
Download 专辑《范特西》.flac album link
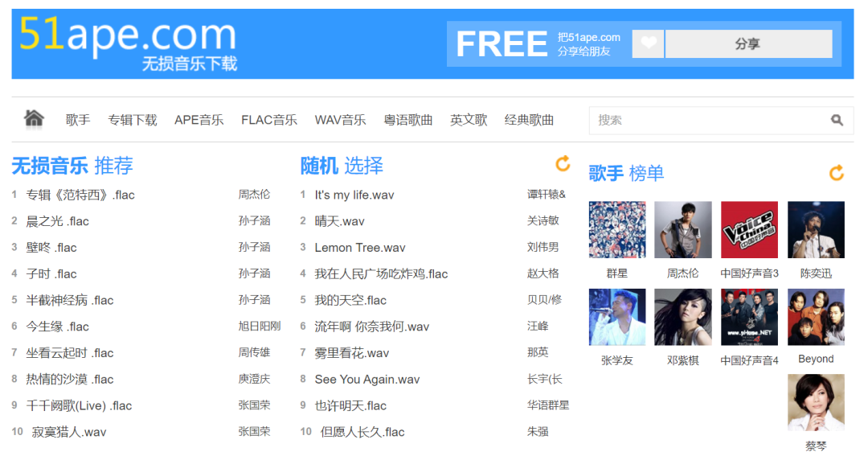click(x=80, y=195)
